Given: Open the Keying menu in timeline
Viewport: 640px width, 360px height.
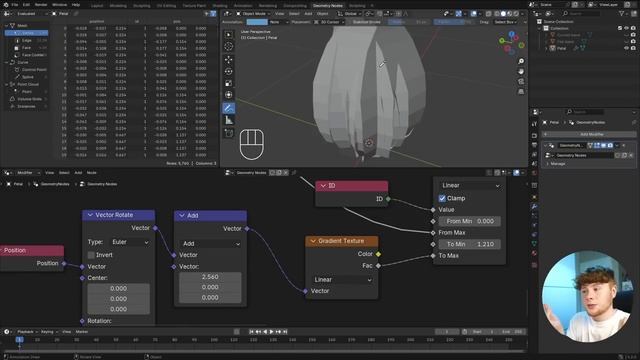Looking at the screenshot, I should click(x=49, y=332).
